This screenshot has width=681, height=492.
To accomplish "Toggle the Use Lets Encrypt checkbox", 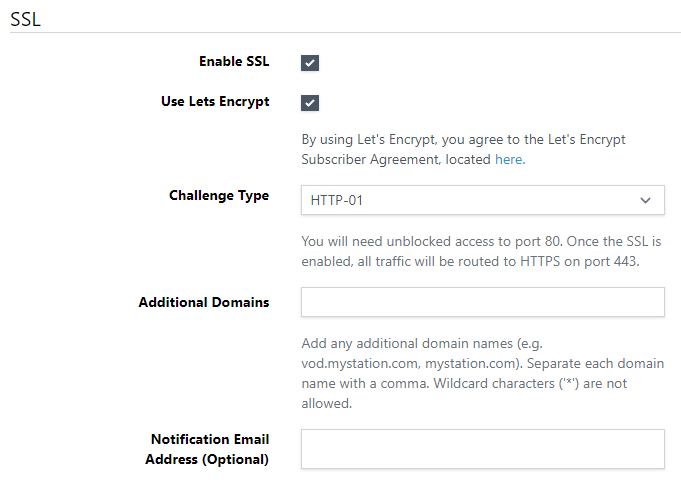I will 310,103.
